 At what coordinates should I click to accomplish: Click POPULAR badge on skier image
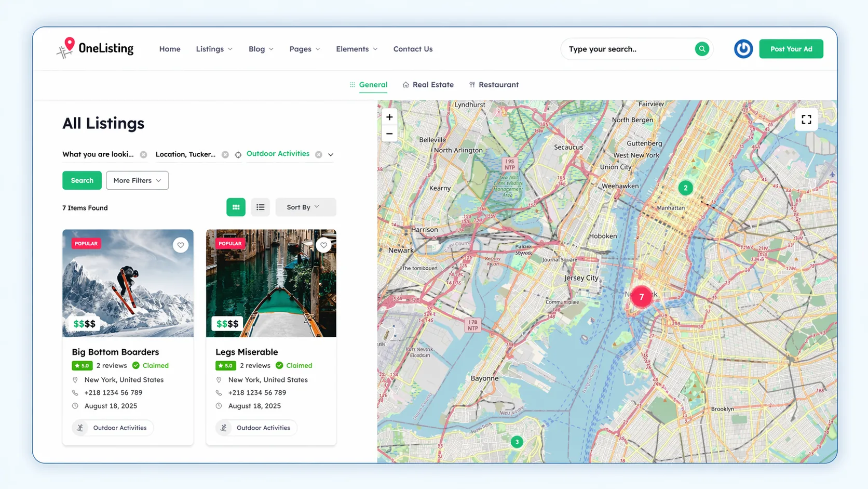(86, 244)
